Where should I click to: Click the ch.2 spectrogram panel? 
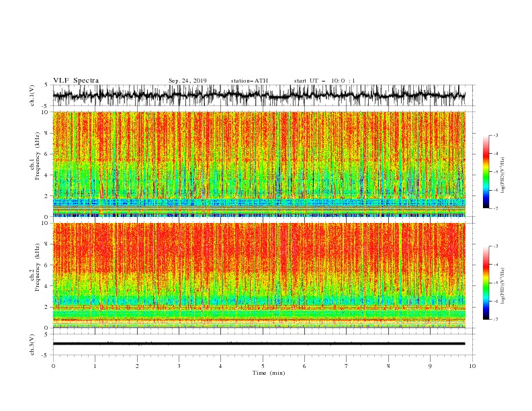click(x=259, y=275)
